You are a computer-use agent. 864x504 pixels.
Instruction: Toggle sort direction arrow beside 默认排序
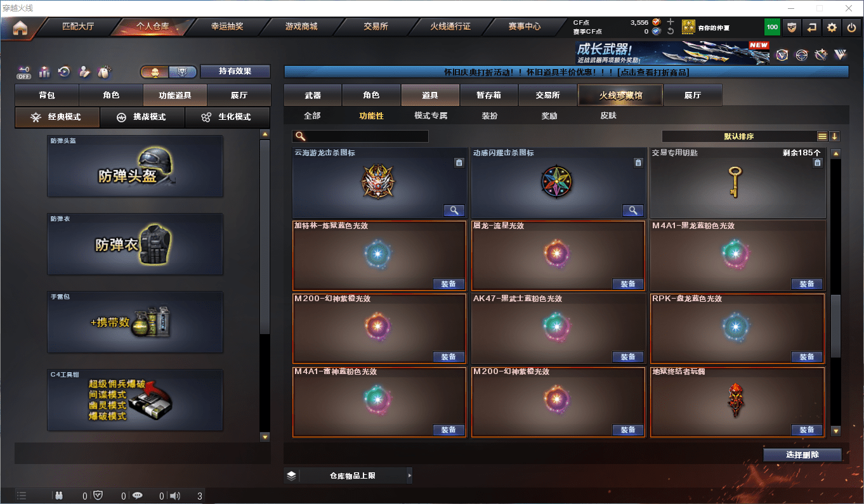(x=834, y=136)
